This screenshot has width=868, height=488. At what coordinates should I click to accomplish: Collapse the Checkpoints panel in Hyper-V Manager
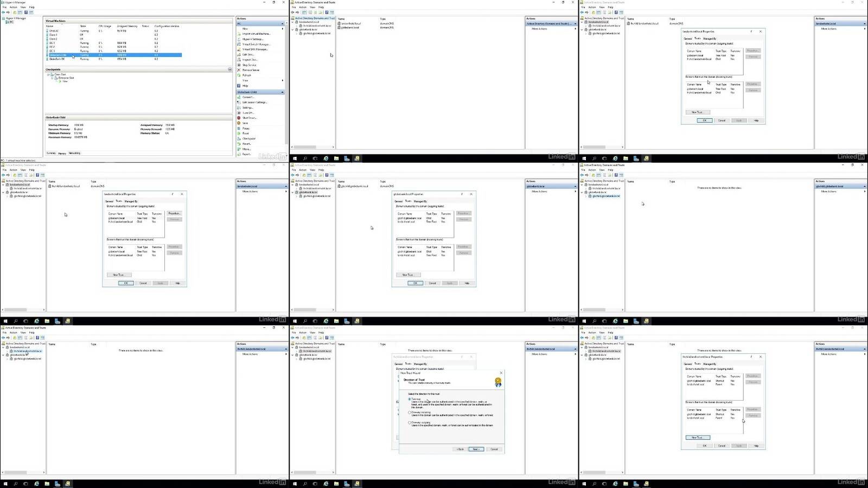(230, 69)
